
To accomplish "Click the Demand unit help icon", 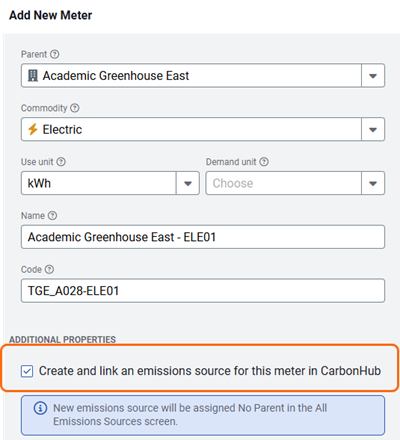I will 264,162.
